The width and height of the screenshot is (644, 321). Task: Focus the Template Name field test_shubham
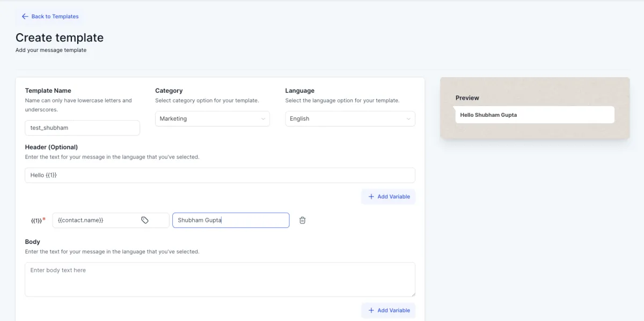click(82, 128)
